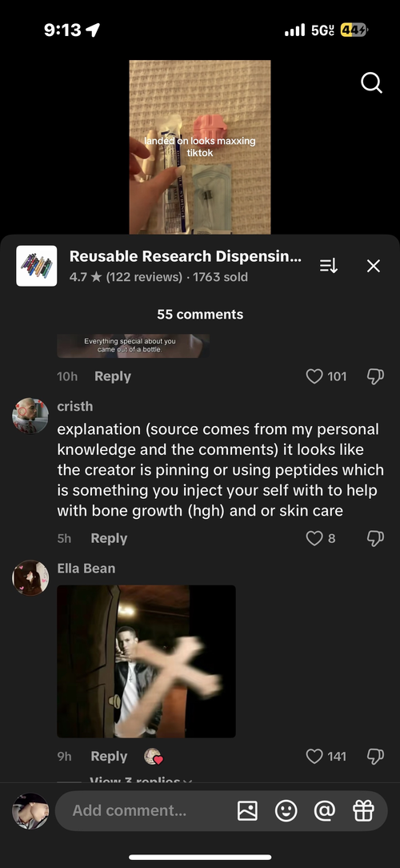Expand View 3 replies under Ella Bean
This screenshot has width=400, height=868.
141,779
